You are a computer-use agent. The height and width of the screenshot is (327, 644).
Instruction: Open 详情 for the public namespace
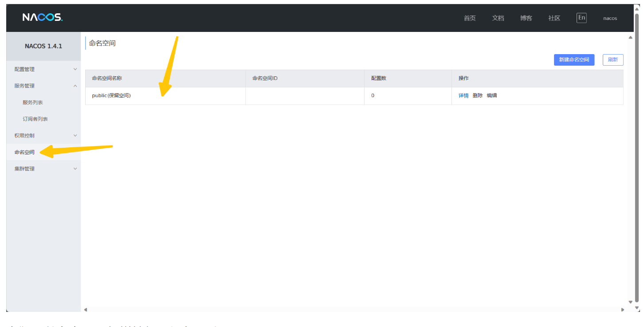463,95
